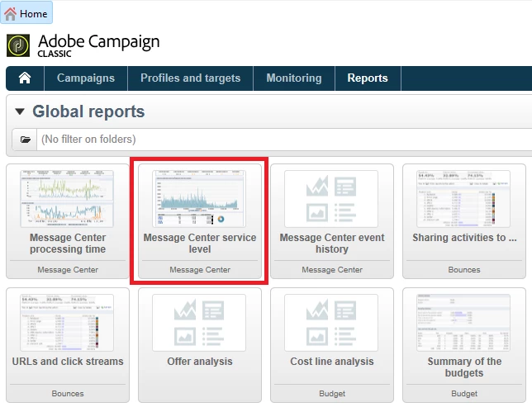
Task: Click Message Center label under processing time
Action: [x=68, y=270]
